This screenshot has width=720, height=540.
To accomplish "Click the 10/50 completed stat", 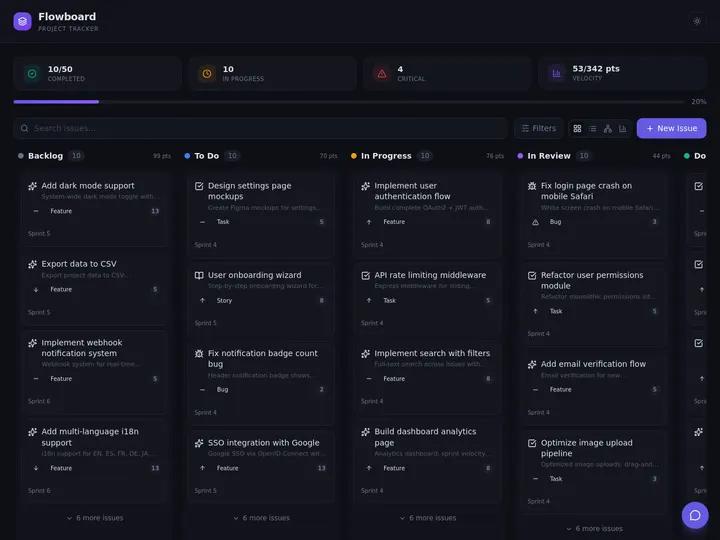I will pyautogui.click(x=60, y=69).
